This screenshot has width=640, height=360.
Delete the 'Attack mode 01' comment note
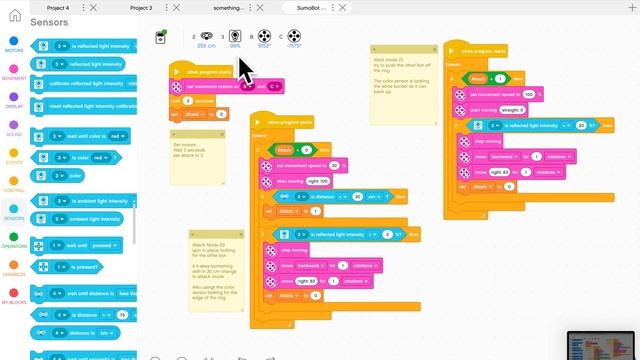tap(434, 49)
